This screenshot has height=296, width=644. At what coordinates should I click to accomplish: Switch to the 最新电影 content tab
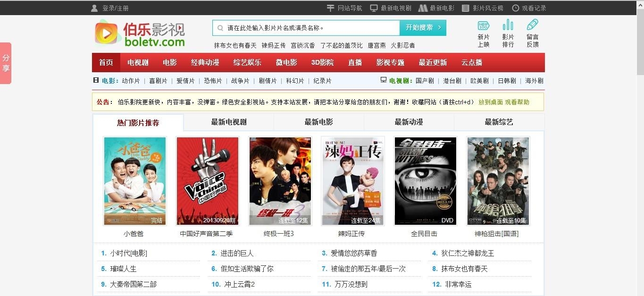pos(319,122)
